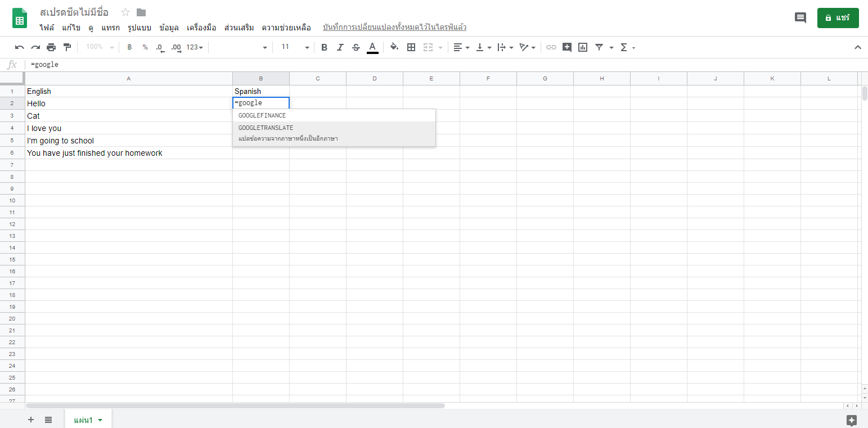Viewport: 868px width, 428px height.
Task: Open the รูปแบบ menu
Action: click(140, 27)
